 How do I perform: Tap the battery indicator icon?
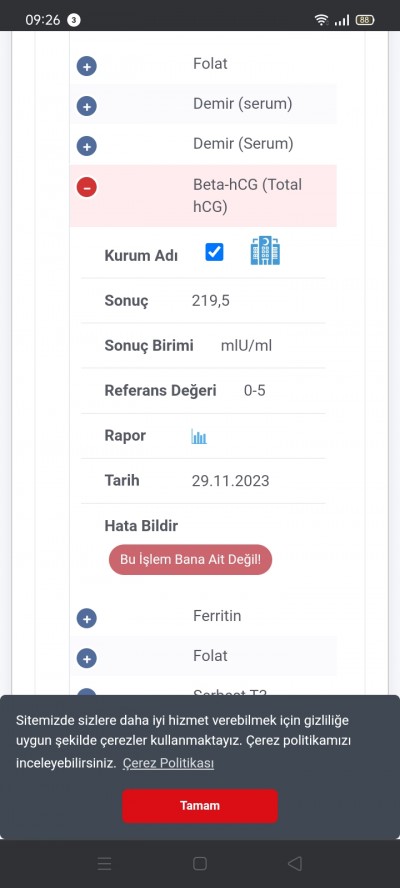pos(365,20)
